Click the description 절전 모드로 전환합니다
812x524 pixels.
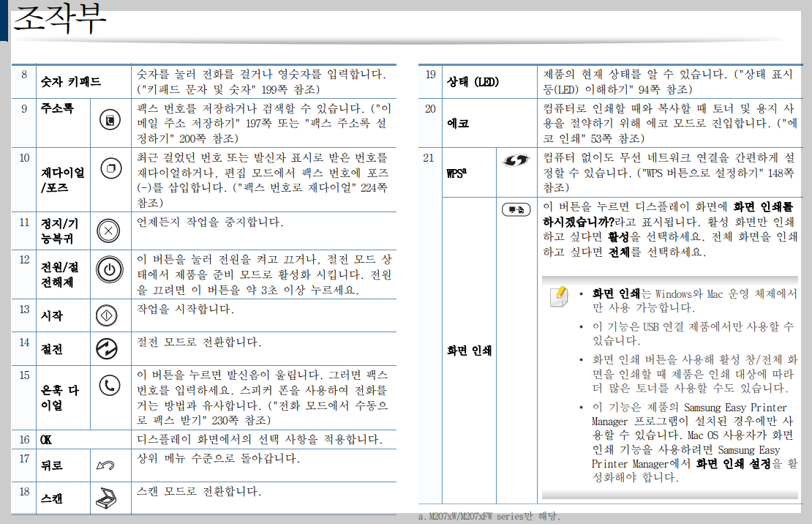(200, 342)
